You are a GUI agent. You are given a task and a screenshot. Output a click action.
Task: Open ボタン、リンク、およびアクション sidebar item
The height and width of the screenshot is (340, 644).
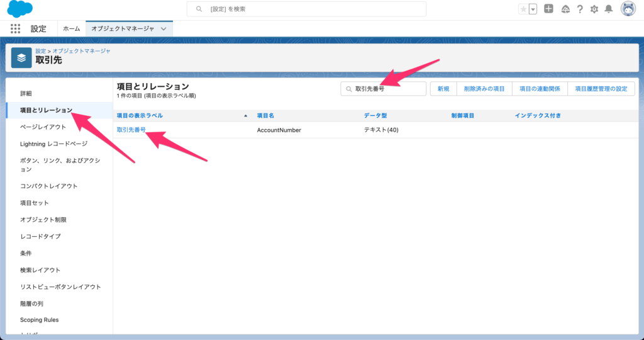[60, 165]
